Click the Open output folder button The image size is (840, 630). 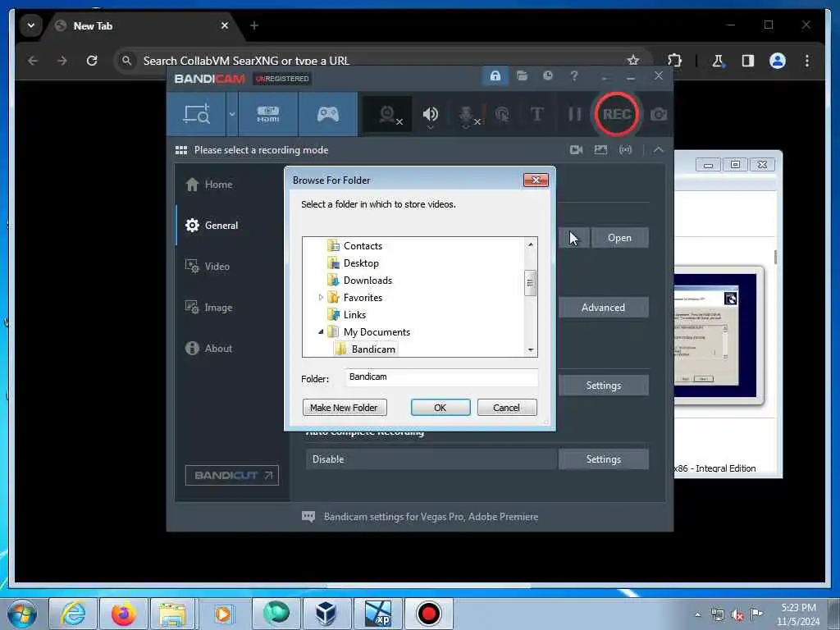point(620,238)
